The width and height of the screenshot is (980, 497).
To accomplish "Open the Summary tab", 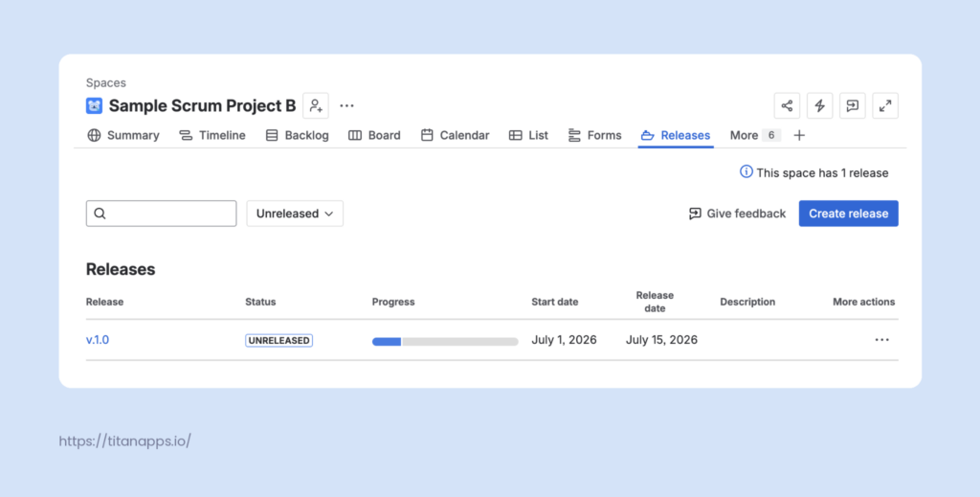I will (x=123, y=135).
